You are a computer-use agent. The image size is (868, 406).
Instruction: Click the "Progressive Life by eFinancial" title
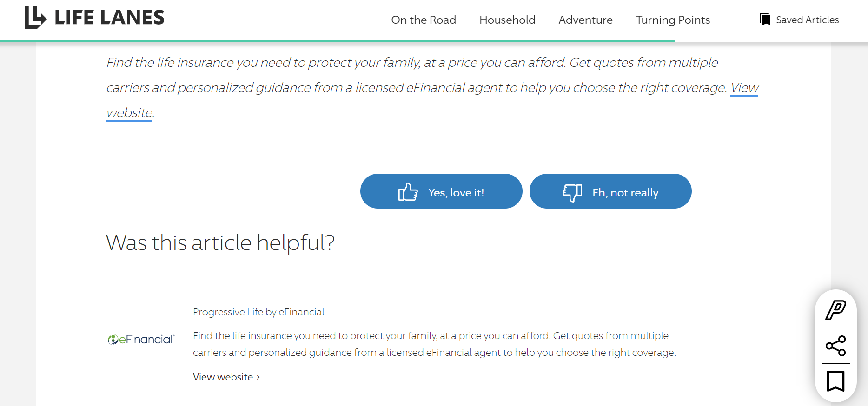click(x=258, y=312)
